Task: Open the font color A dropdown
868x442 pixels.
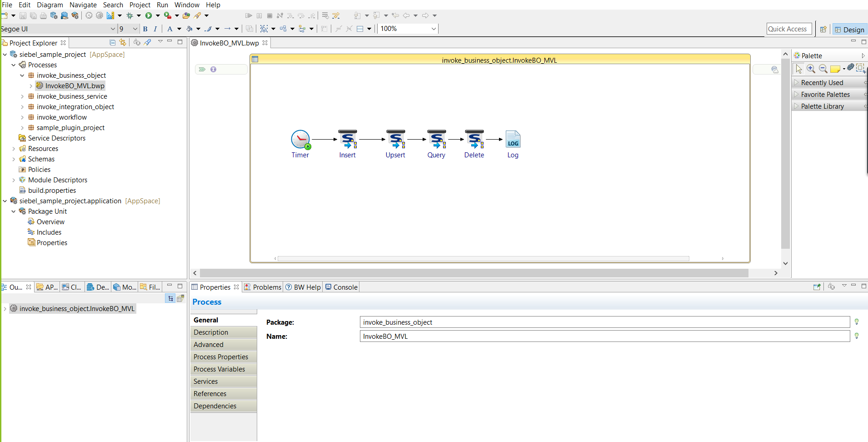Action: point(179,29)
